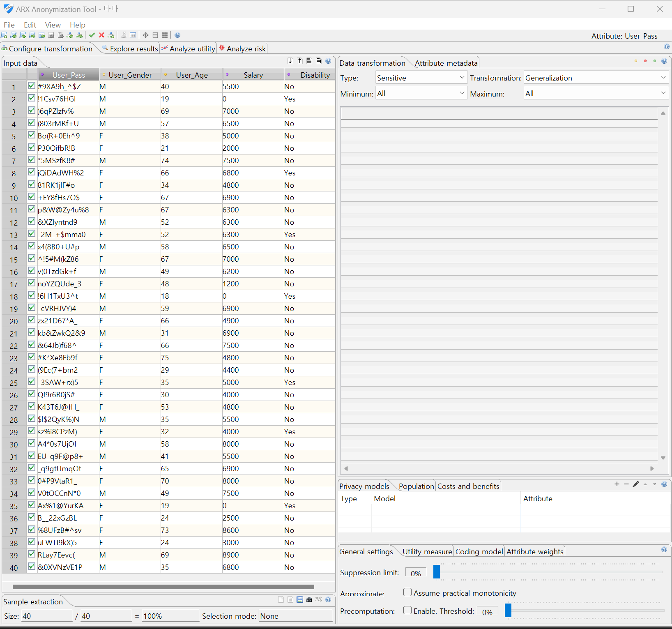Click the yellow dot in Data transformation panel

636,61
